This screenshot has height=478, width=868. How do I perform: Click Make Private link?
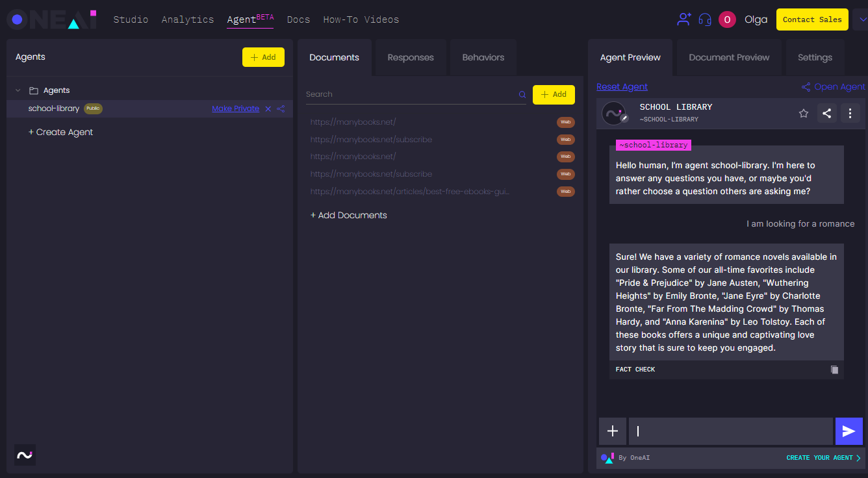[x=235, y=108]
